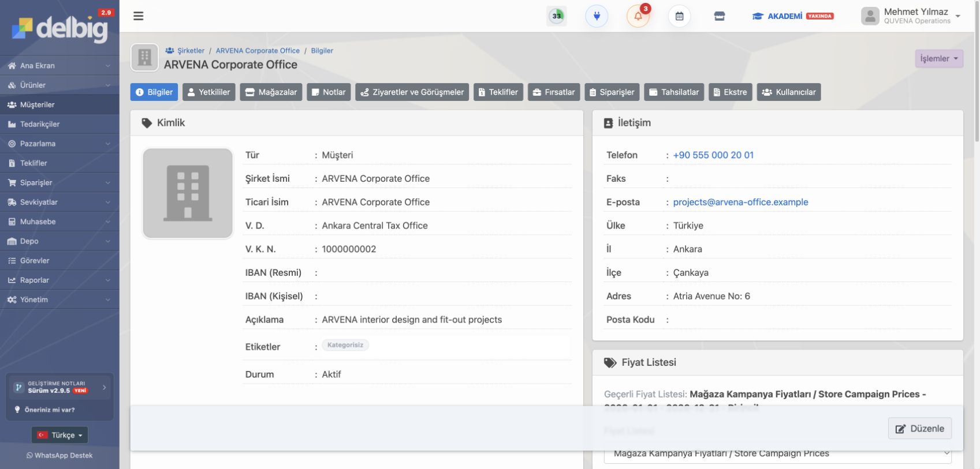Click the Düzenle edit button
Image resolution: width=980 pixels, height=469 pixels.
click(920, 429)
